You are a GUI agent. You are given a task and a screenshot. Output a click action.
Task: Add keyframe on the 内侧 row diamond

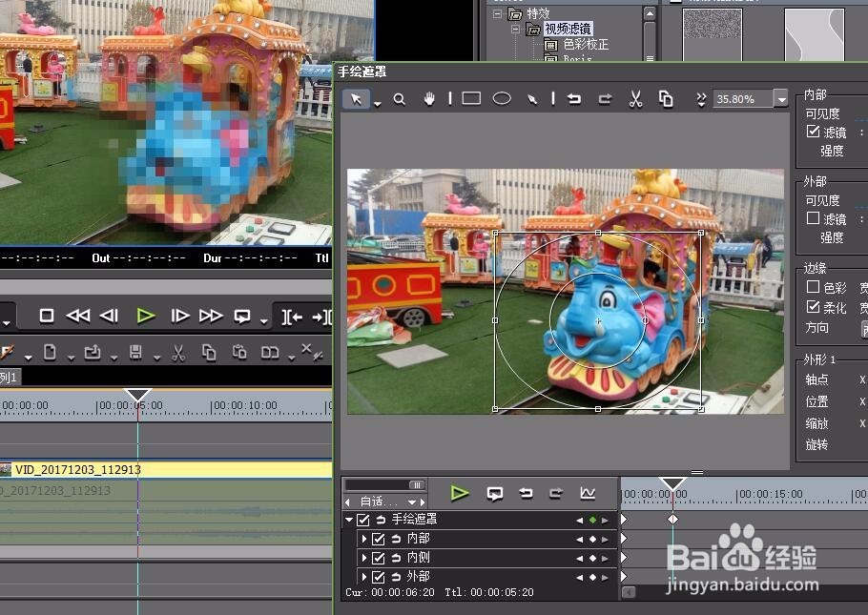coord(592,559)
